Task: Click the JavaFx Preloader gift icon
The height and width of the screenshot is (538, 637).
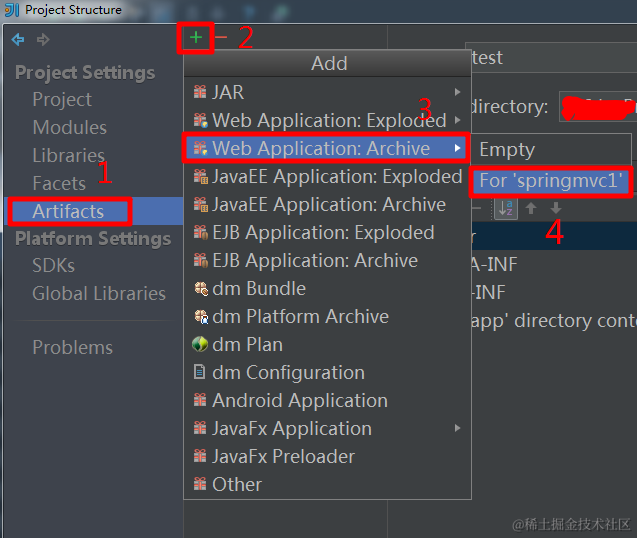Action: pyautogui.click(x=200, y=456)
